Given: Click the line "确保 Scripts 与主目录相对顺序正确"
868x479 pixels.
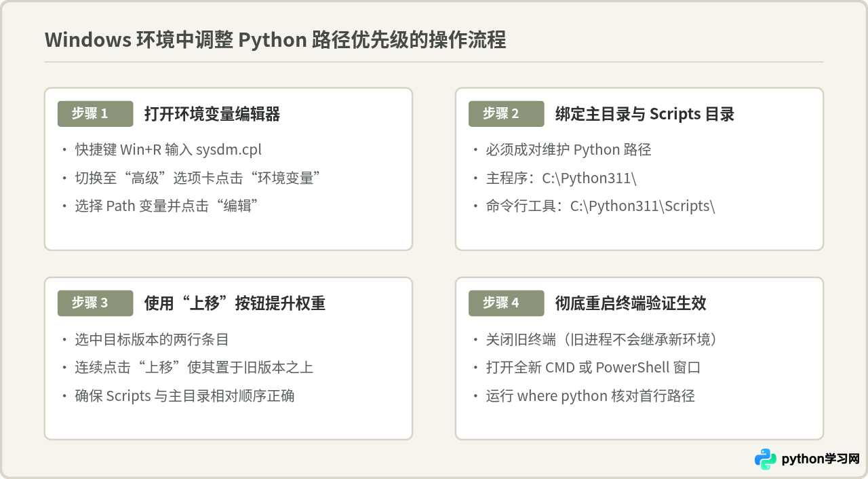Looking at the screenshot, I should point(184,395).
